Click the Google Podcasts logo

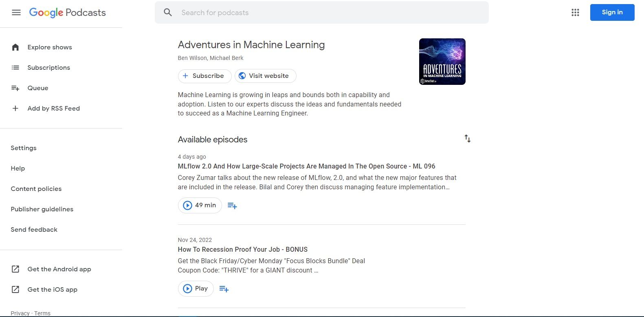coord(68,13)
